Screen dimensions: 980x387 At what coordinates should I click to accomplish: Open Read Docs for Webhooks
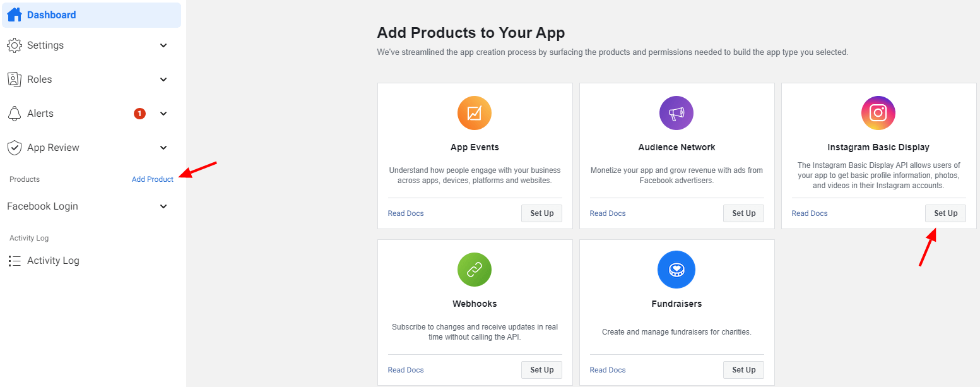tap(406, 370)
